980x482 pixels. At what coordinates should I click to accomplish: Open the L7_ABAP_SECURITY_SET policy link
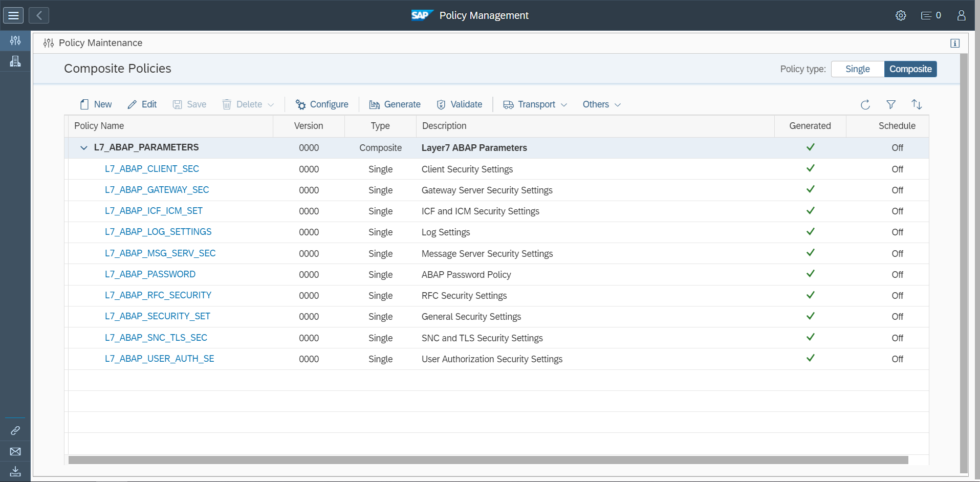point(158,316)
